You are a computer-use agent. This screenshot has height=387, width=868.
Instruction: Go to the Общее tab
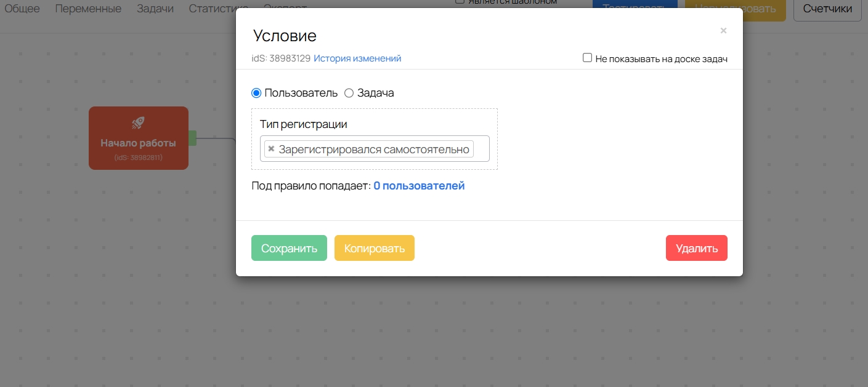tap(22, 9)
